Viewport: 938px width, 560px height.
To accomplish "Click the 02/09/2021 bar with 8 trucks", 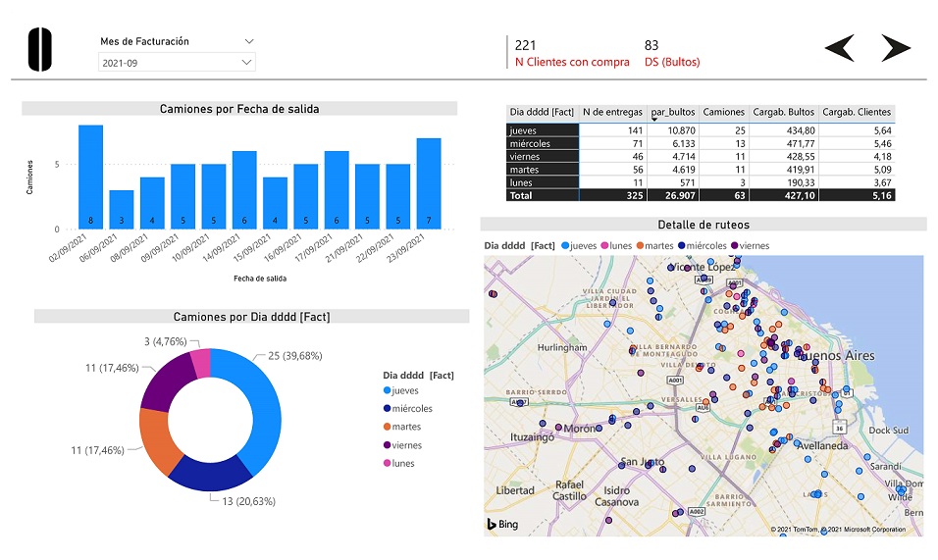I will click(91, 177).
